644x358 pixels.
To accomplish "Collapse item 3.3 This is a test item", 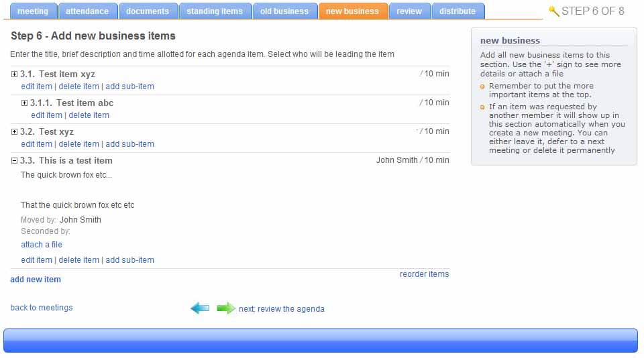I will tap(15, 161).
